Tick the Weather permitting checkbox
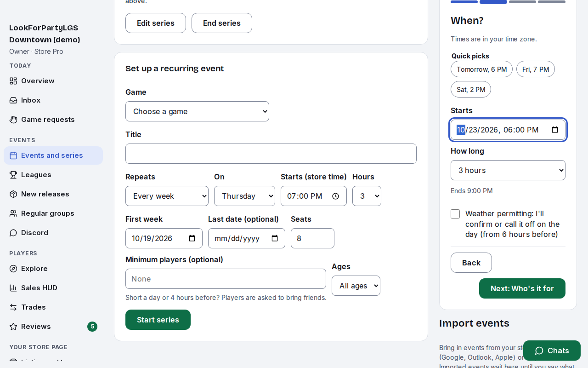Screen dimensions: 588x368 coord(455,214)
